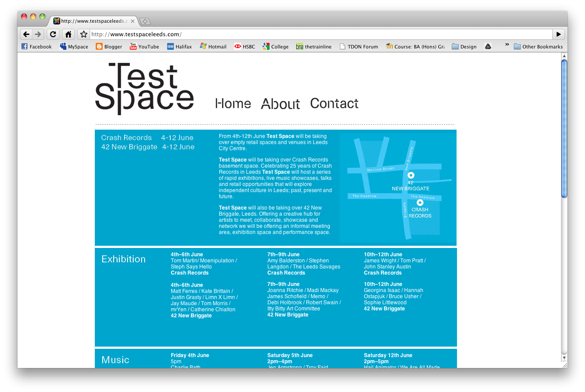The image size is (585, 392).
Task: Open the Contact page link
Action: pos(334,103)
